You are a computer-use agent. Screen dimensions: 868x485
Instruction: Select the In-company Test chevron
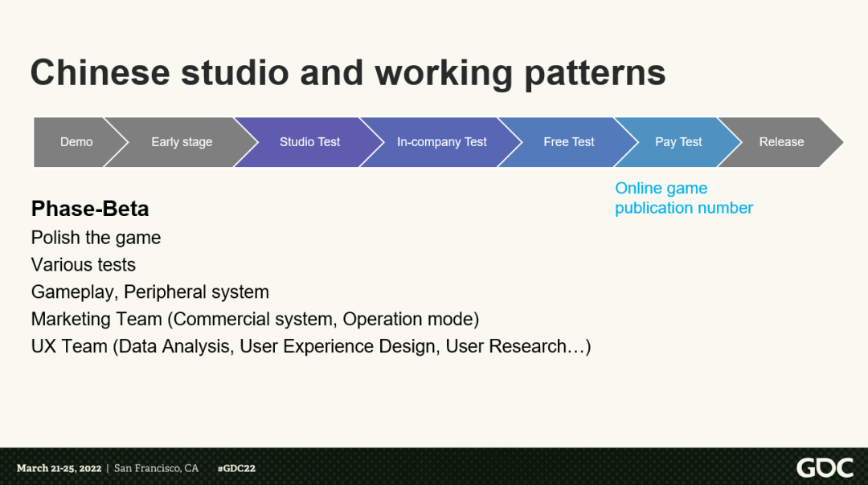(441, 142)
